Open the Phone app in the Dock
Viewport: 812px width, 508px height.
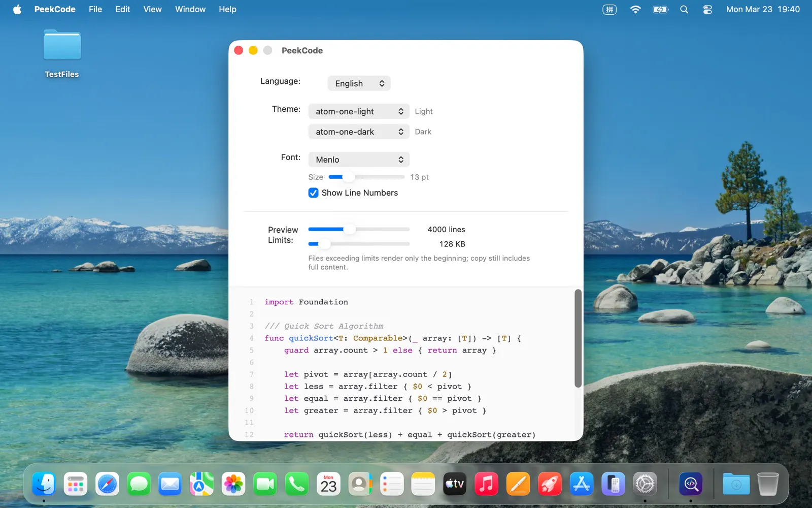pyautogui.click(x=296, y=484)
